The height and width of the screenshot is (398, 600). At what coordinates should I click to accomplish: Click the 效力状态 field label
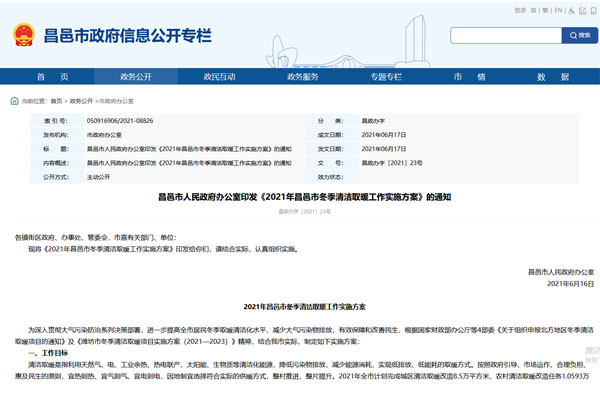(x=330, y=177)
